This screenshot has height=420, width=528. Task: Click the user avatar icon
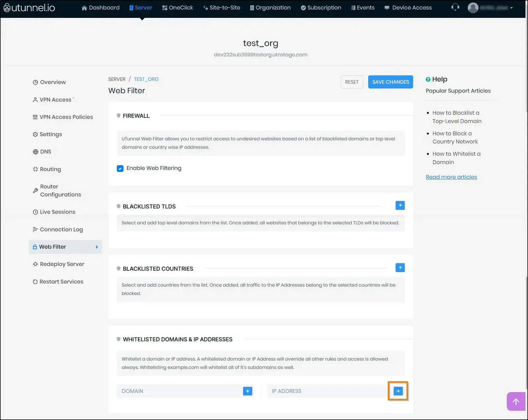click(473, 8)
